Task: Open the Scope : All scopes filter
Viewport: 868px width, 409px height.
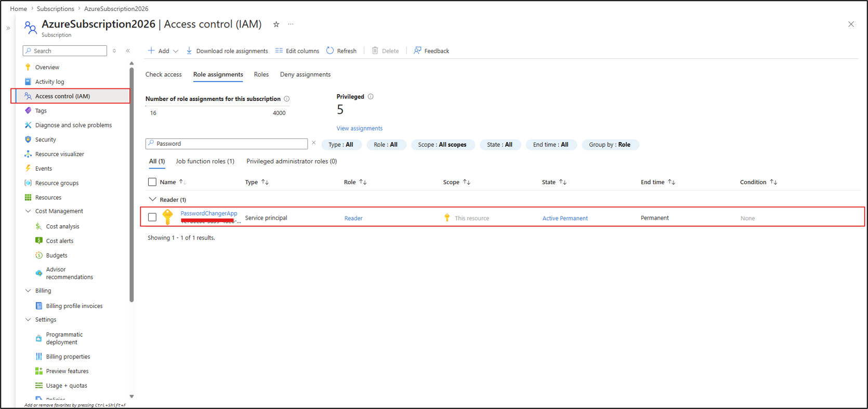Action: [442, 145]
